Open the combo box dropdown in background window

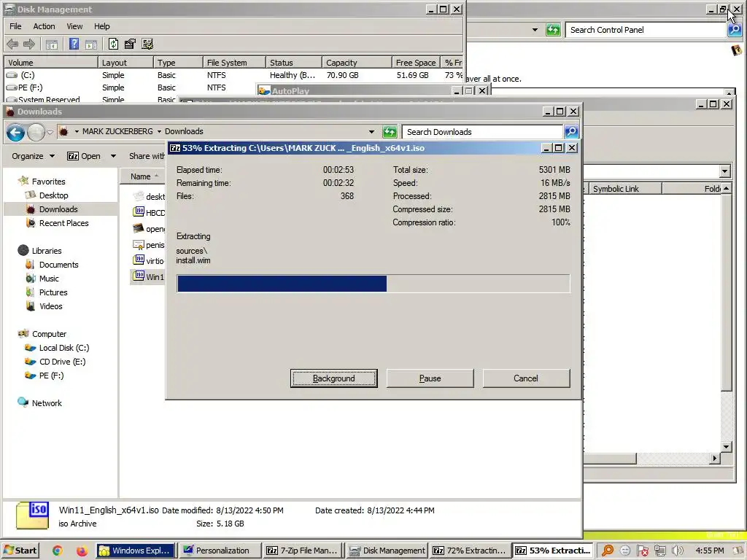tap(724, 171)
